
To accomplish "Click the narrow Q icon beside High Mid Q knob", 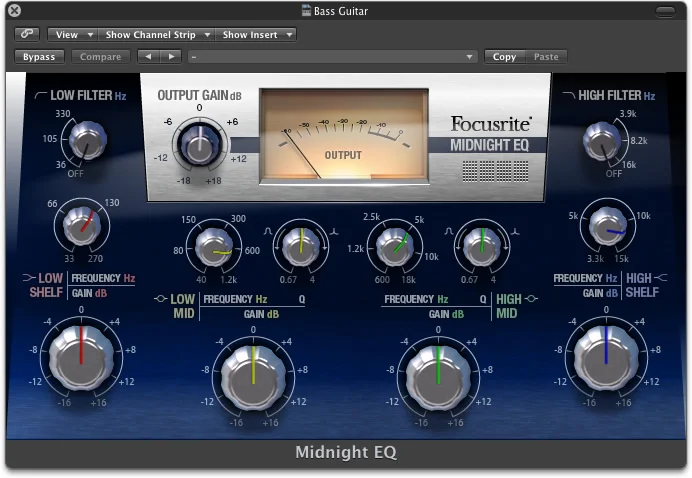I will (515, 231).
